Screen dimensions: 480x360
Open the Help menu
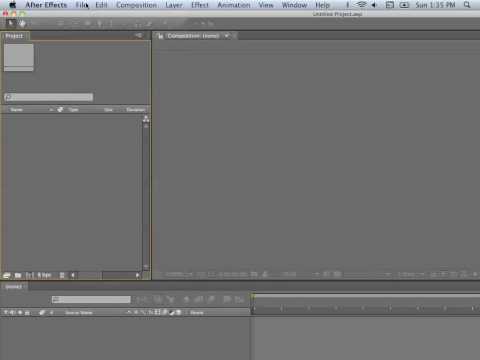click(322, 5)
